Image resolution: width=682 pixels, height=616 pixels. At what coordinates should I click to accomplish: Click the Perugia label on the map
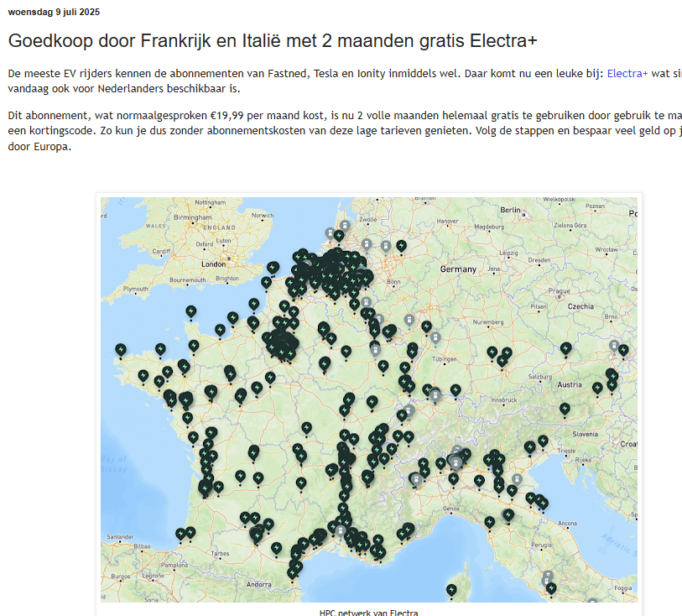(x=541, y=545)
